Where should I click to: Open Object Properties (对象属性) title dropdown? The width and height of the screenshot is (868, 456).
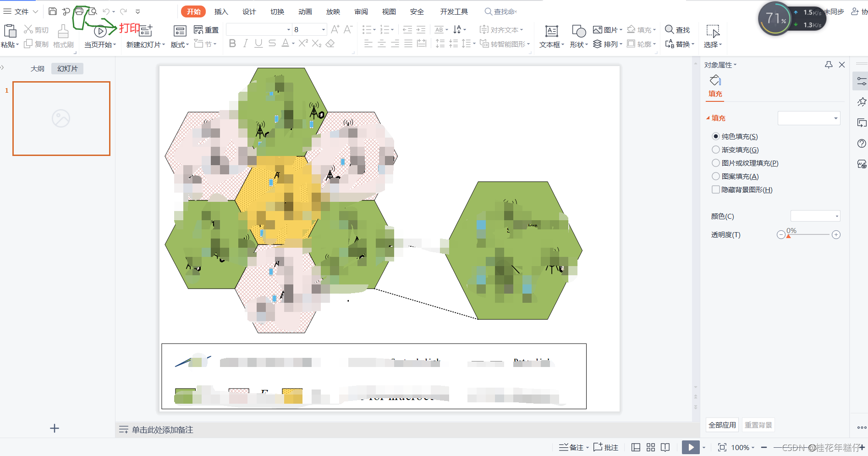(x=720, y=65)
